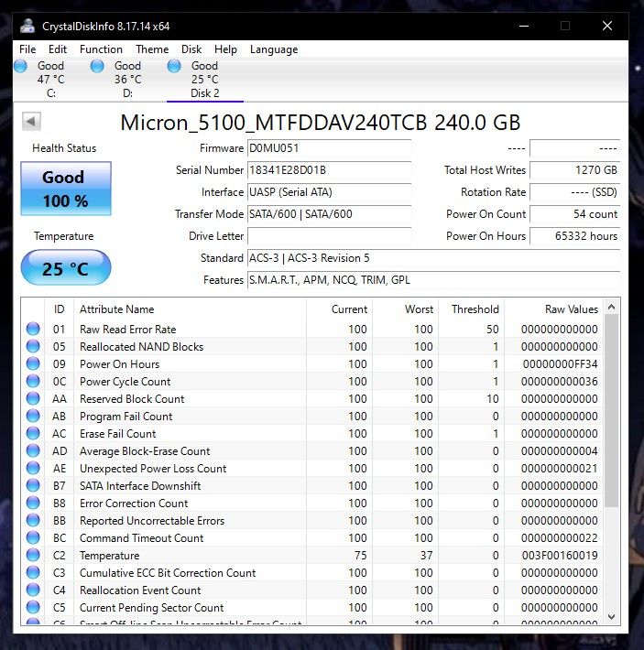
Task: Click the ID column header
Action: point(59,309)
